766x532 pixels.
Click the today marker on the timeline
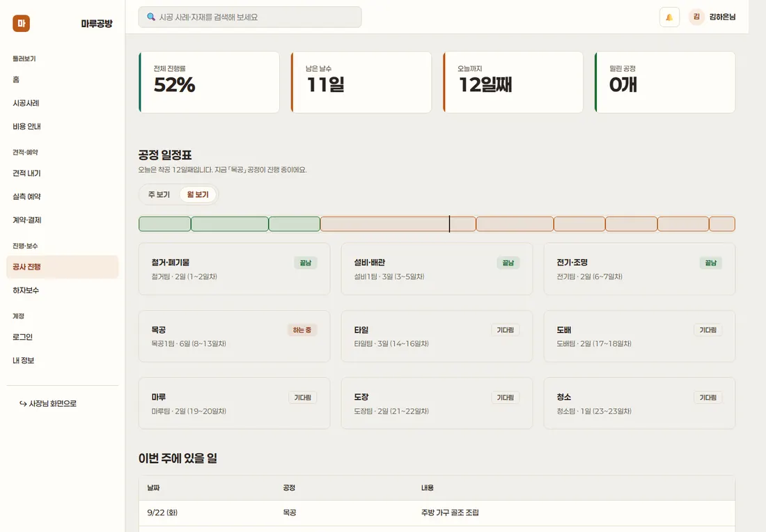pyautogui.click(x=449, y=224)
